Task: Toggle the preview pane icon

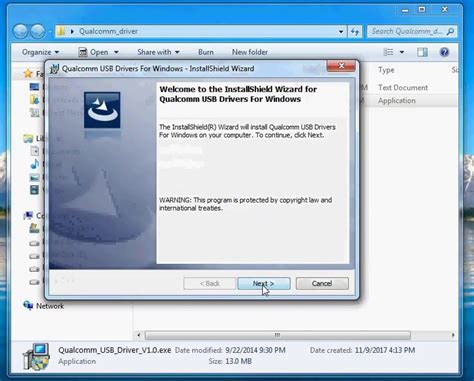Action: 422,52
